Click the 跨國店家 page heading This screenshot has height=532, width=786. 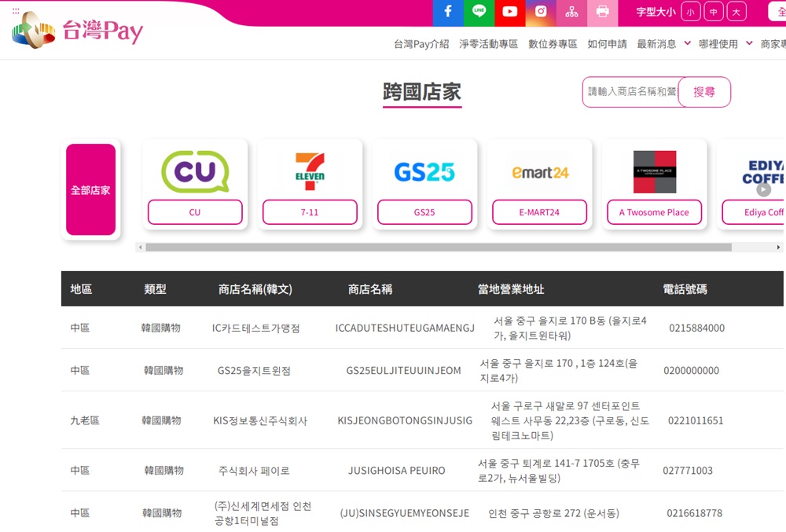pyautogui.click(x=422, y=92)
